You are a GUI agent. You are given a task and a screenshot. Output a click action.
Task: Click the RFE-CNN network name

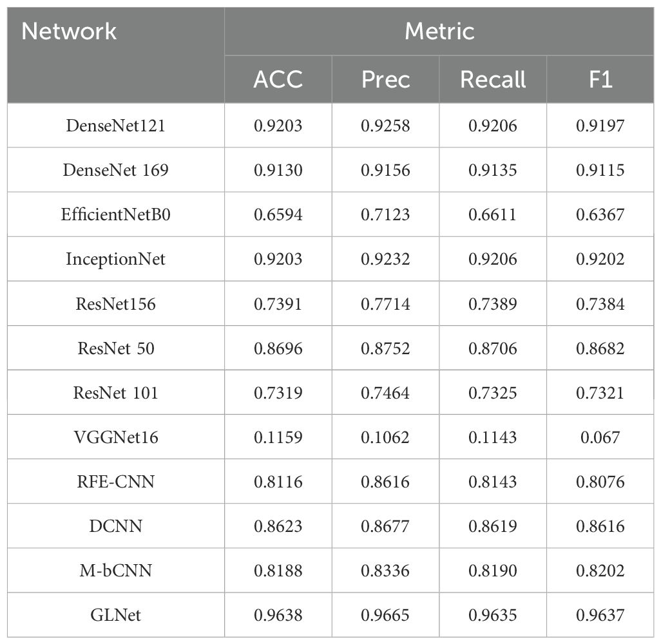[x=115, y=481]
